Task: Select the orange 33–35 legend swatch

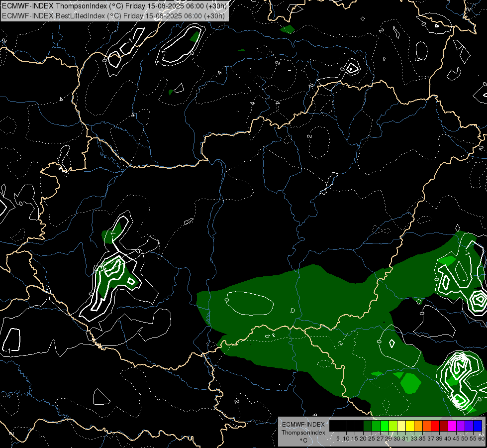Action: pos(418,426)
